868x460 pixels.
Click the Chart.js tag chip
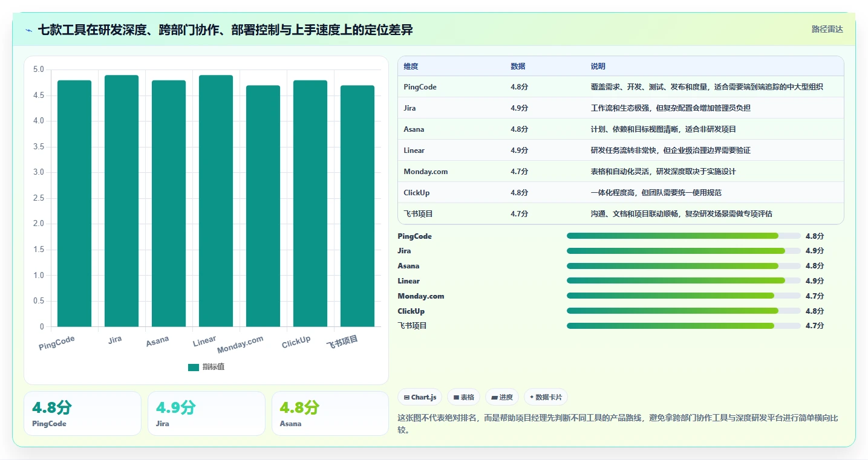click(x=420, y=397)
